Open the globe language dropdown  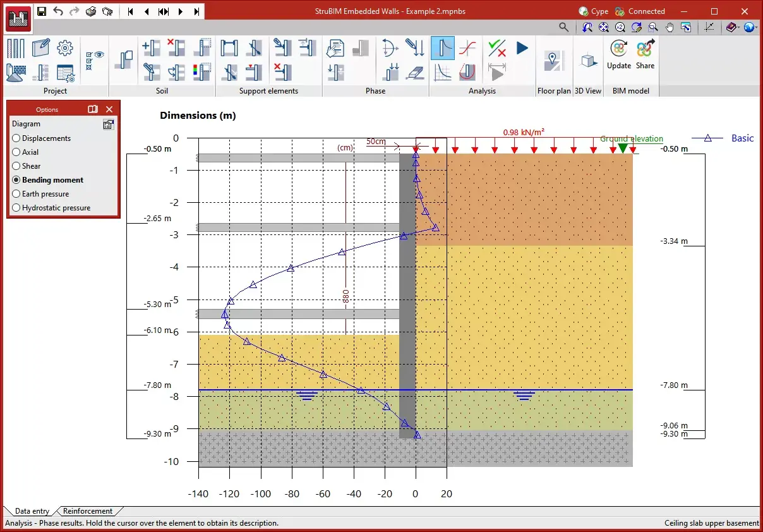(x=750, y=27)
